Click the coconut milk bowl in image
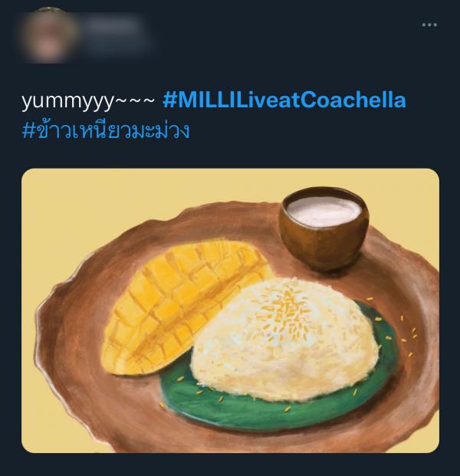Image resolution: width=460 pixels, height=476 pixels. coord(324,228)
